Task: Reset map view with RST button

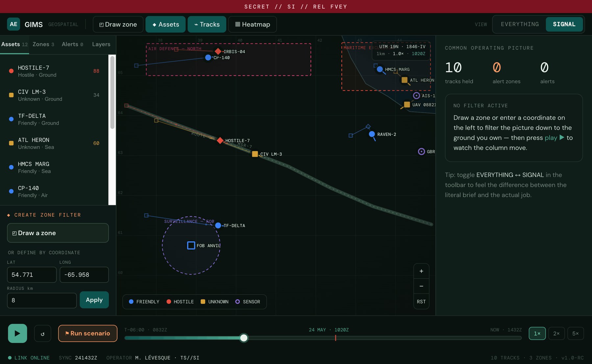Action: [421, 302]
